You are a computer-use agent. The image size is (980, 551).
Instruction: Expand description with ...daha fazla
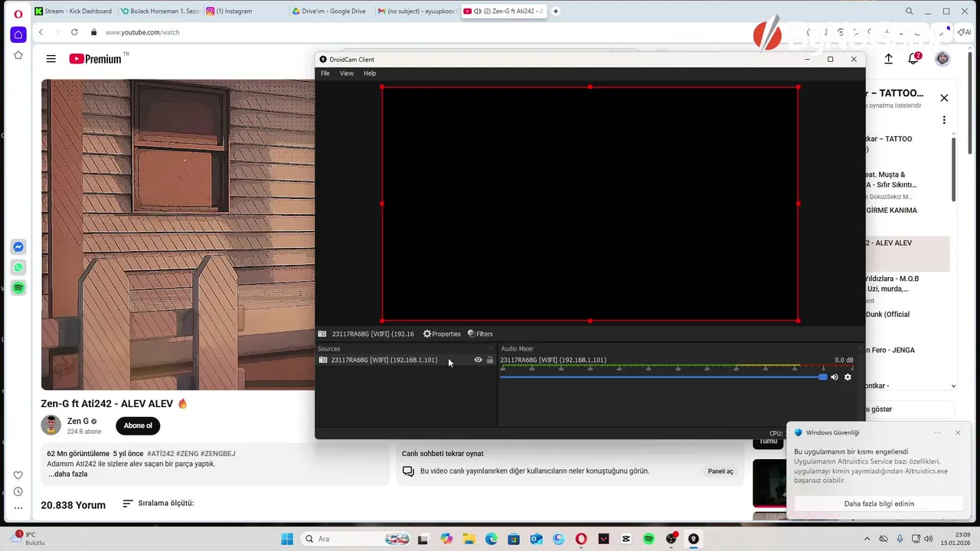(x=68, y=474)
